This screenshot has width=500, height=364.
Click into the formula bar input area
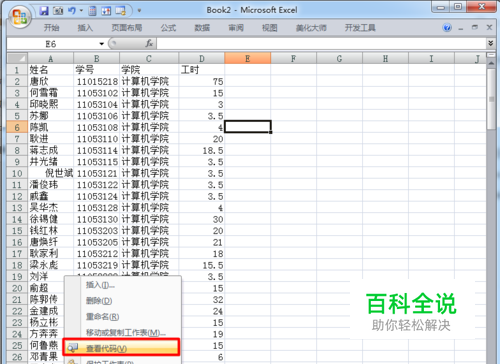point(321,44)
